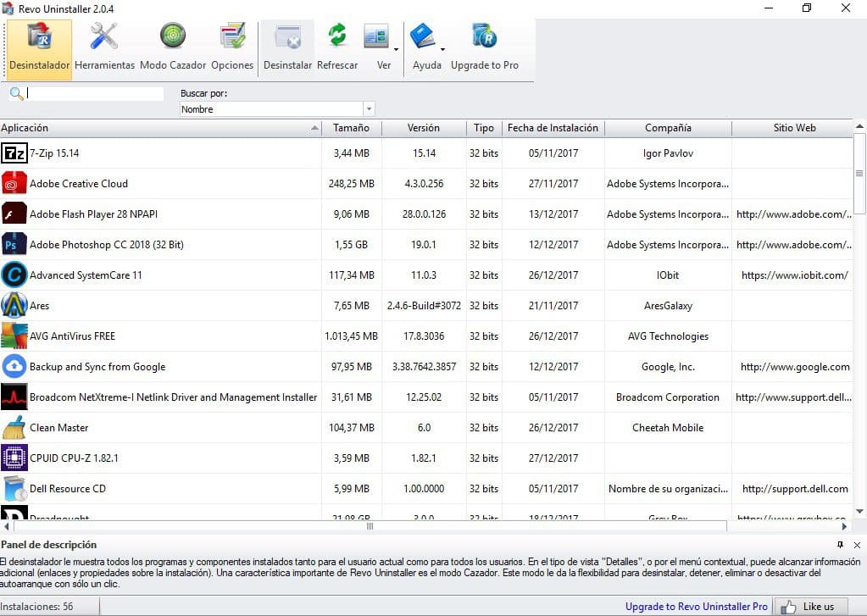Select Advanced SystemCare 11 icon
867x616 pixels.
14,275
